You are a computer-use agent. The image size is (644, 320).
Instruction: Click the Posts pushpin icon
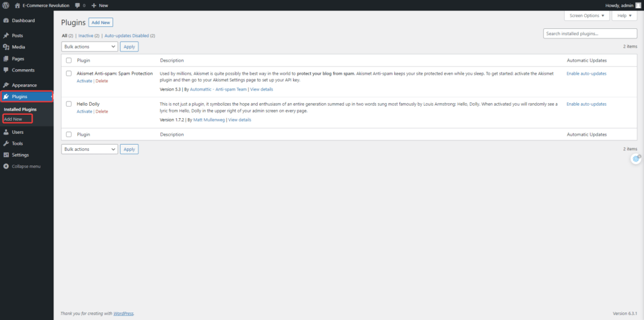coord(6,36)
